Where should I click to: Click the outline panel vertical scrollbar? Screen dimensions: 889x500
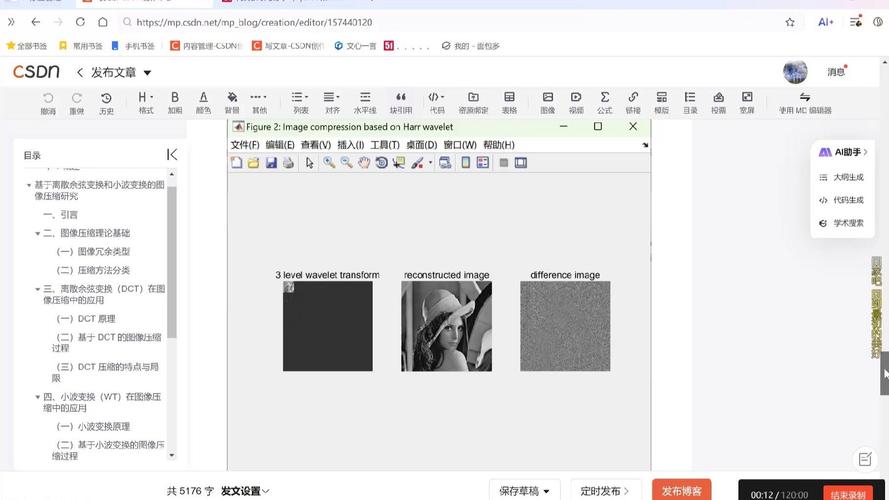tap(172, 262)
